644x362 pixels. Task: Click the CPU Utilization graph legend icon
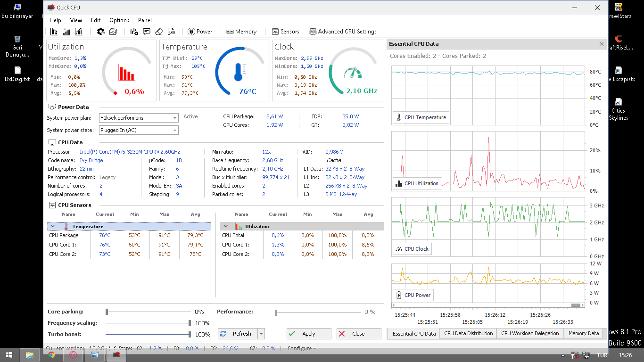coord(399,183)
